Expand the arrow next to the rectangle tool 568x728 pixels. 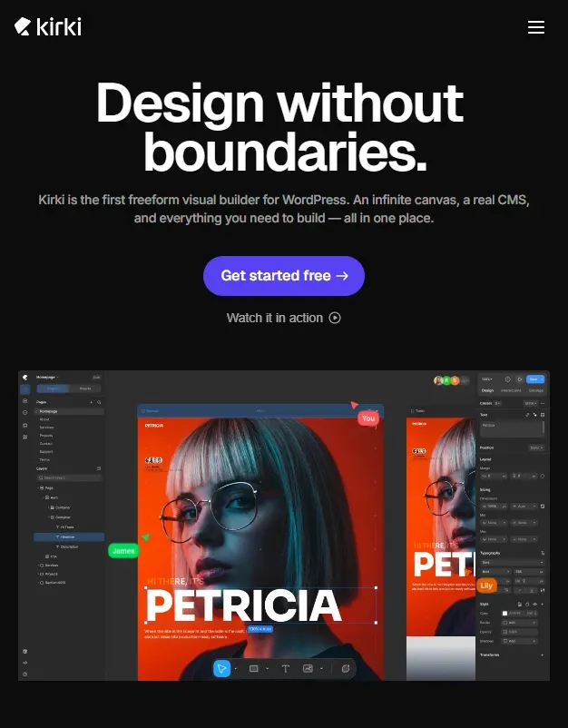click(x=268, y=669)
